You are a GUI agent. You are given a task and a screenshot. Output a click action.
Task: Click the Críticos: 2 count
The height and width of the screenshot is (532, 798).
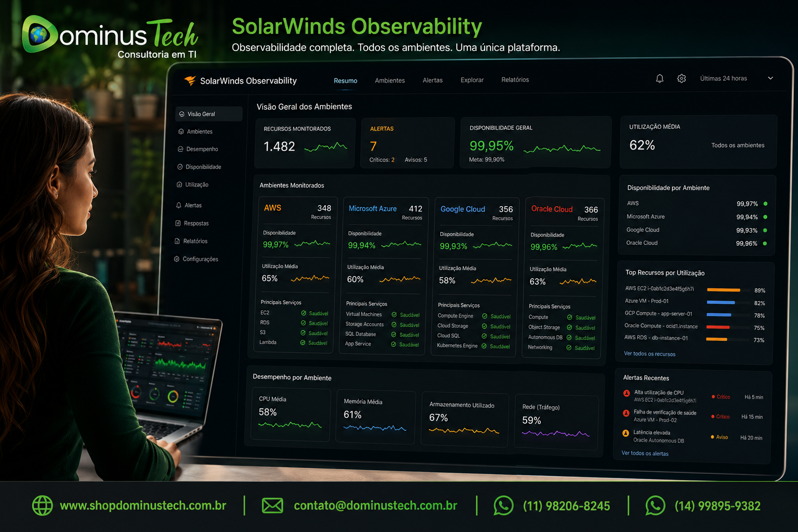382,160
